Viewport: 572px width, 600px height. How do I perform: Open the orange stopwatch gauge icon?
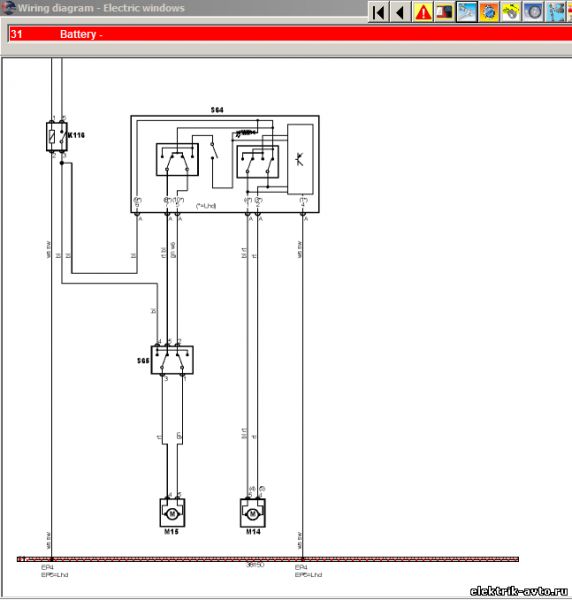[x=489, y=12]
